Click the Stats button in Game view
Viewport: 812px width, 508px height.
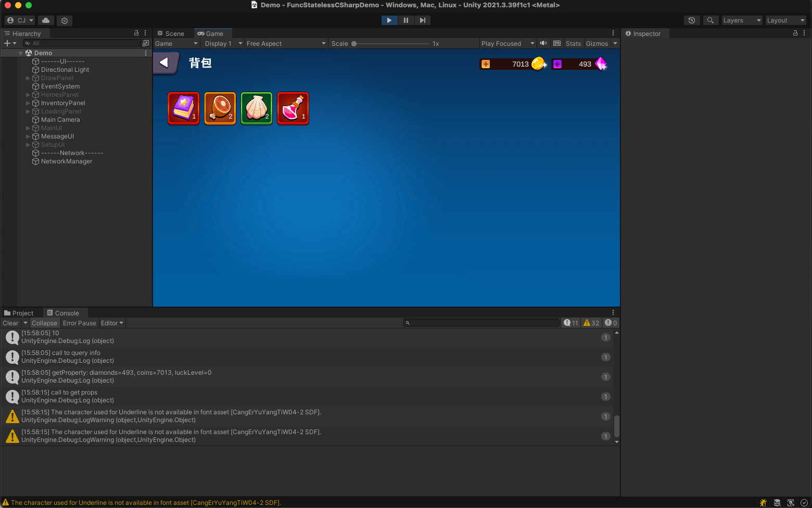(x=573, y=44)
